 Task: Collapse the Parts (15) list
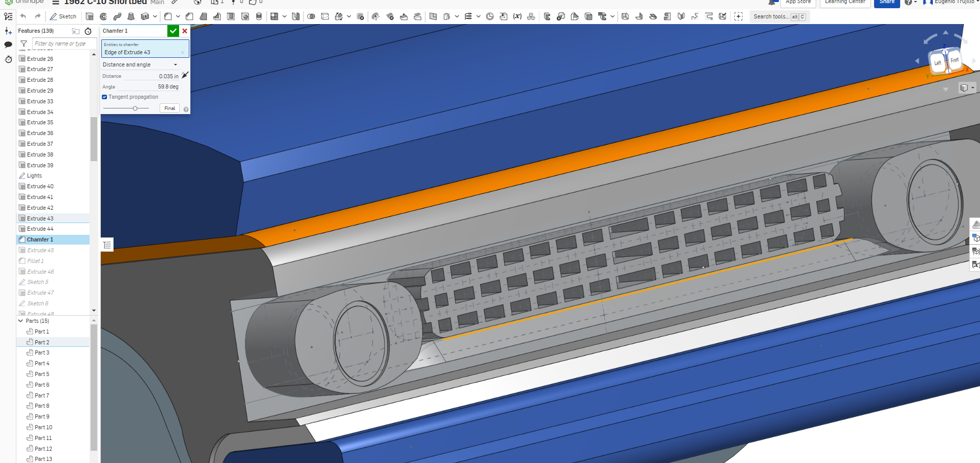19,321
